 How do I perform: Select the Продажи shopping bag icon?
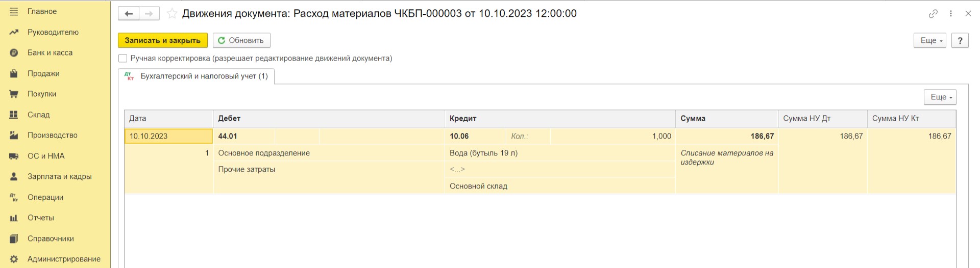pos(14,73)
